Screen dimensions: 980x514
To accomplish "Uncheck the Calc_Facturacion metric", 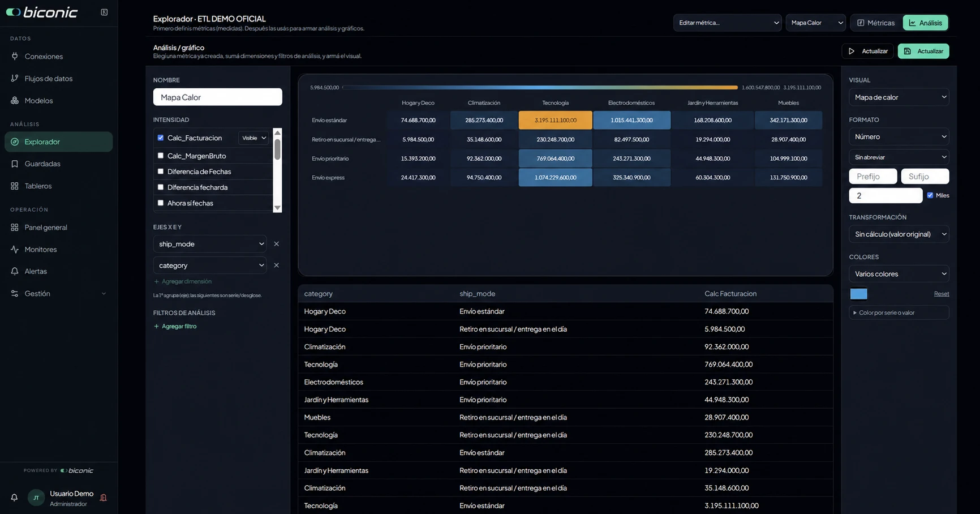I will tap(161, 138).
